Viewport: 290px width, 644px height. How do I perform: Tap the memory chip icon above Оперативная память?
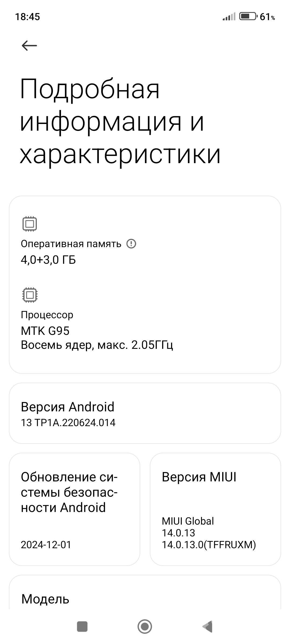30,224
